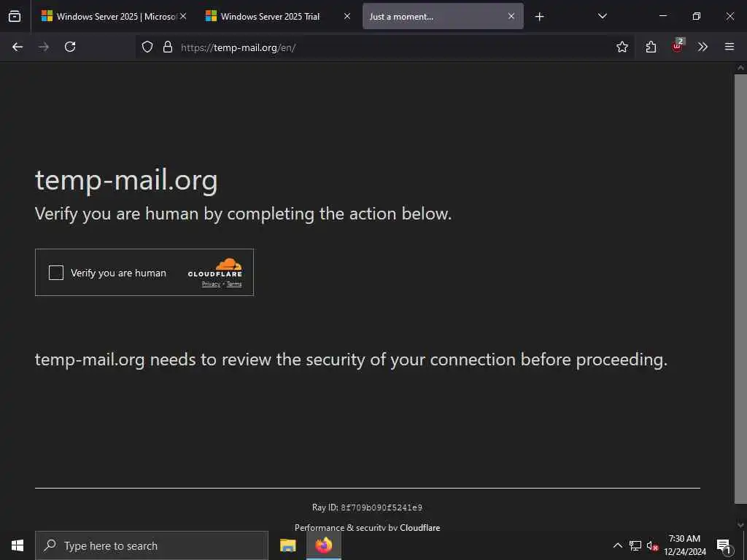Open uBlock Origin extension popup
The width and height of the screenshot is (747, 560).
coord(677,46)
